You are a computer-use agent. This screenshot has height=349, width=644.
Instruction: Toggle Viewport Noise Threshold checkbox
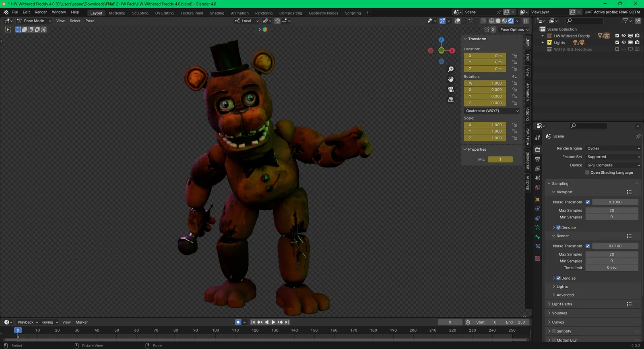pos(588,202)
